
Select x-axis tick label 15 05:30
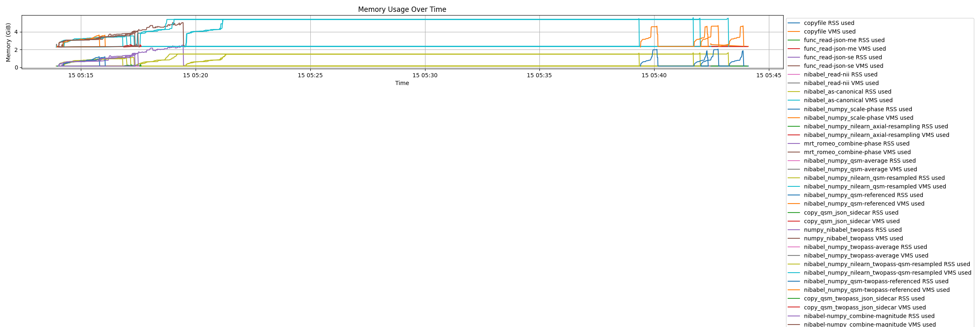(x=425, y=75)
